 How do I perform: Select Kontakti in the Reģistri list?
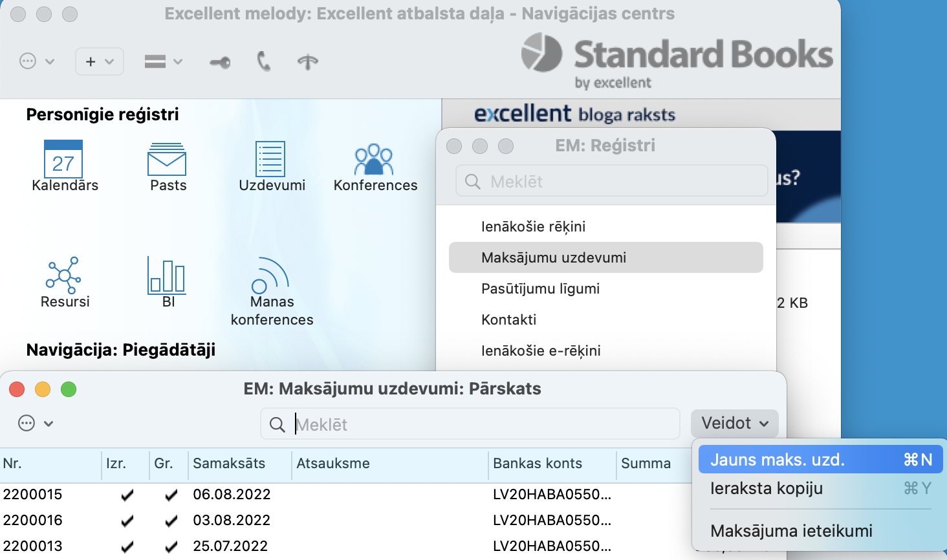(x=508, y=319)
